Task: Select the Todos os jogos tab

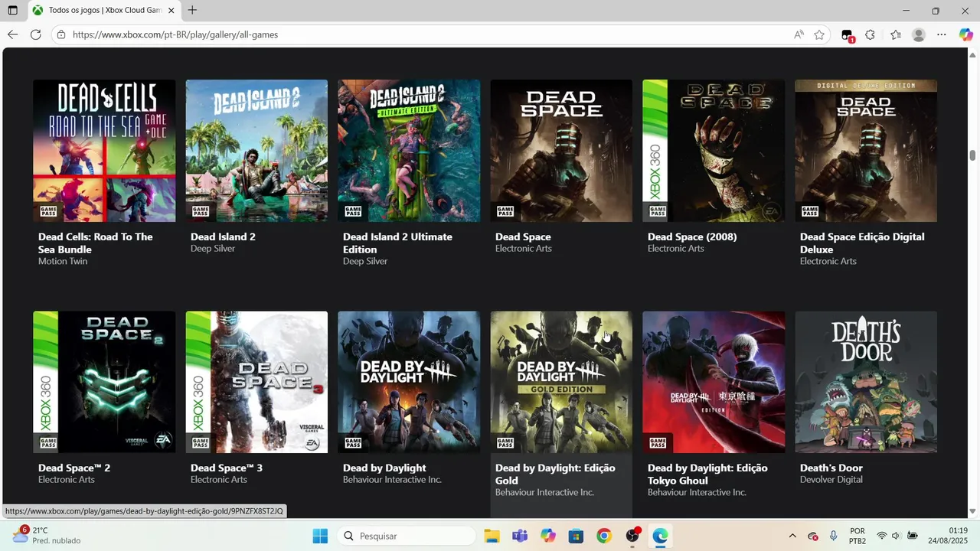Action: click(103, 11)
